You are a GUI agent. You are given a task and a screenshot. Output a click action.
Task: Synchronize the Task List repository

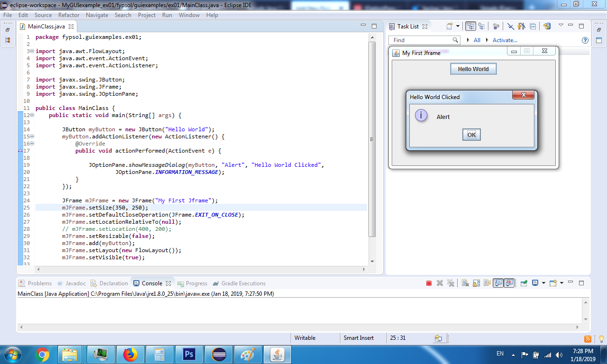(547, 27)
